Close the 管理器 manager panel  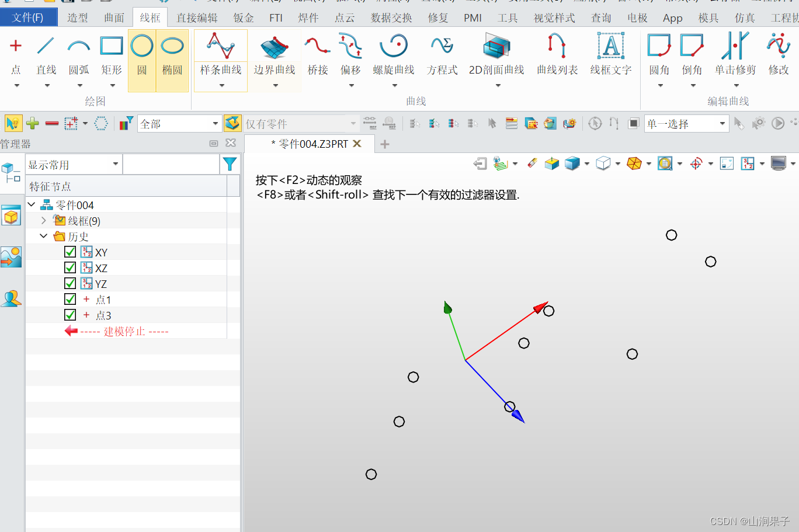231,142
